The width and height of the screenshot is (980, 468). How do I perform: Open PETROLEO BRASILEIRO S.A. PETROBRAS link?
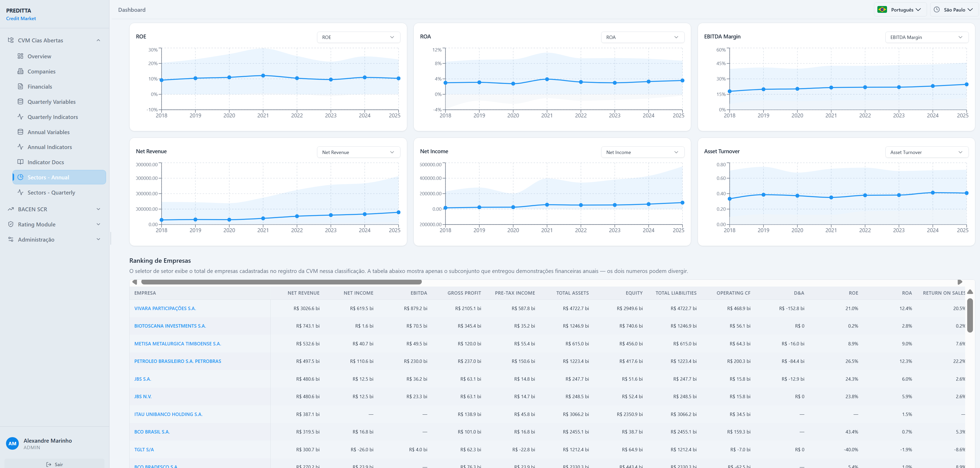pyautogui.click(x=178, y=361)
